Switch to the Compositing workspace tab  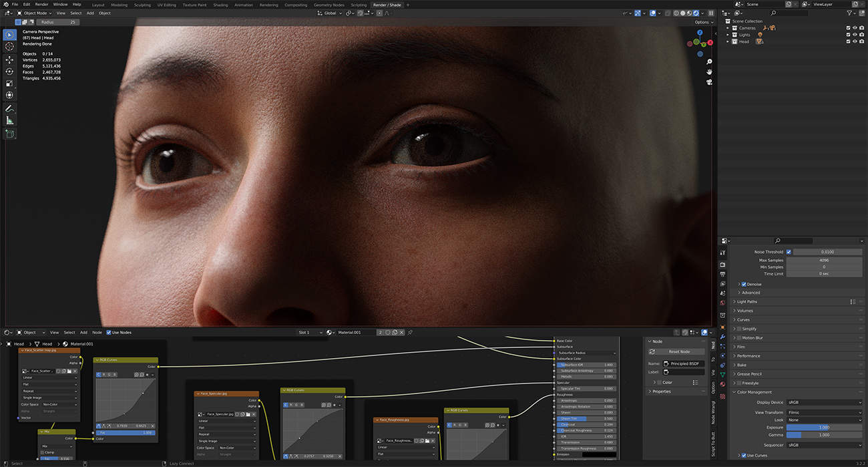[x=296, y=5]
